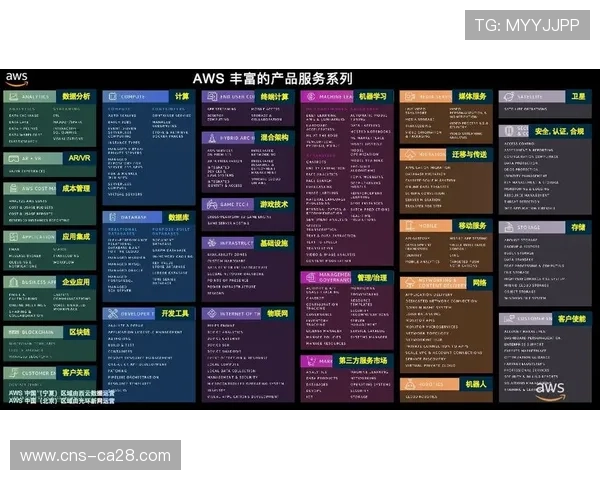This screenshot has width=600, height=480.
Task: Select the 媒体服务 heading
Action: tap(473, 96)
